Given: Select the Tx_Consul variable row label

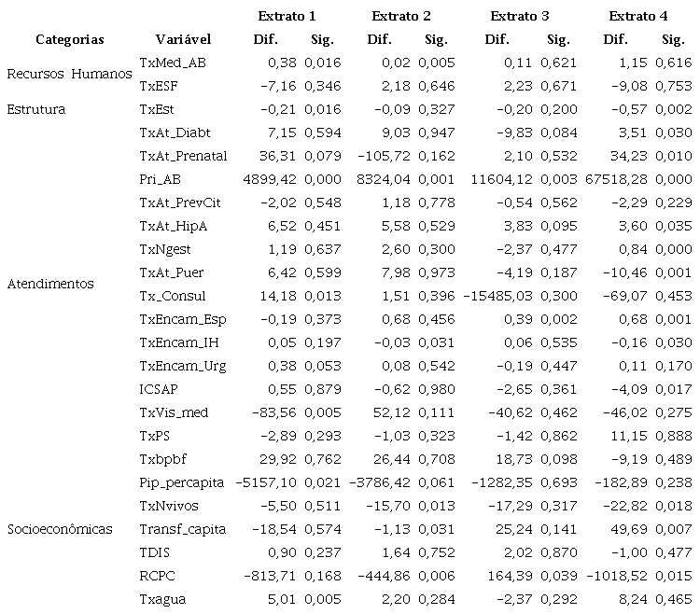Looking at the screenshot, I should coord(172,296).
